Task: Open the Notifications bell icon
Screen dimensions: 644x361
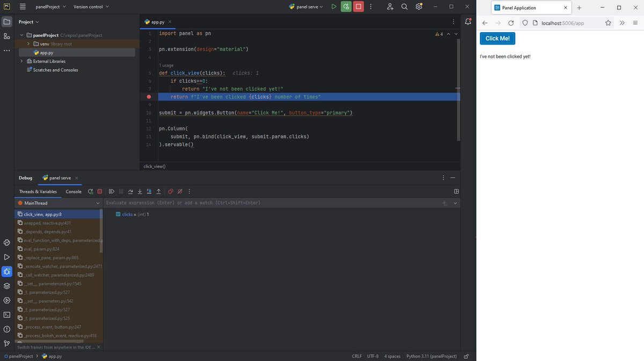Action: [468, 22]
